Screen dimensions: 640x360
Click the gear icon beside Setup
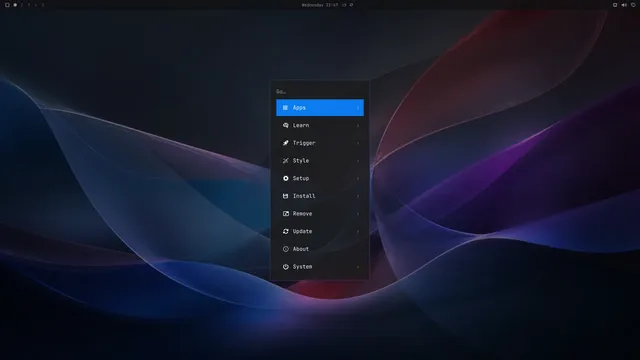pos(285,178)
